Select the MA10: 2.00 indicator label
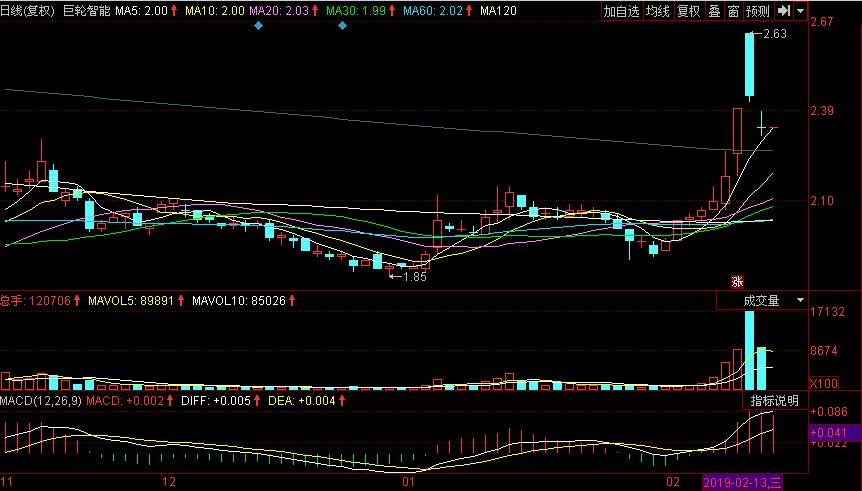 pyautogui.click(x=215, y=10)
